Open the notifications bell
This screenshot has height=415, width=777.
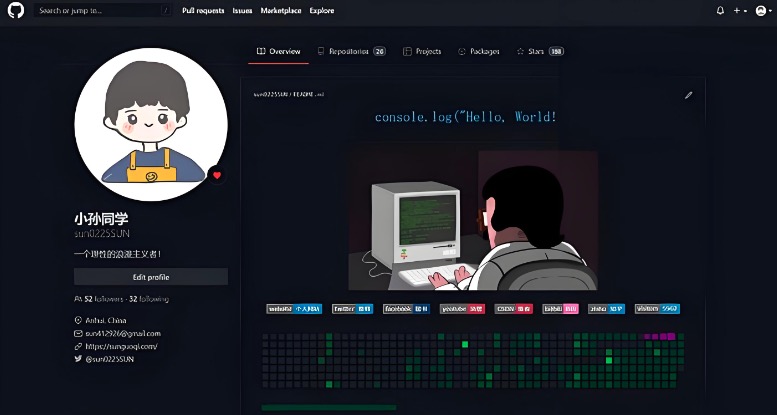(x=720, y=10)
